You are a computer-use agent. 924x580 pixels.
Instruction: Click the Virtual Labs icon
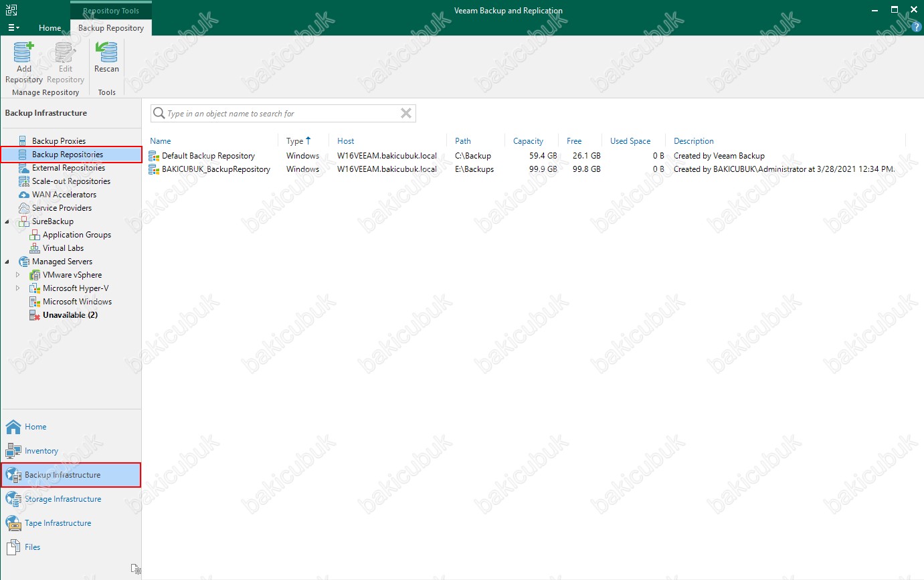(35, 248)
